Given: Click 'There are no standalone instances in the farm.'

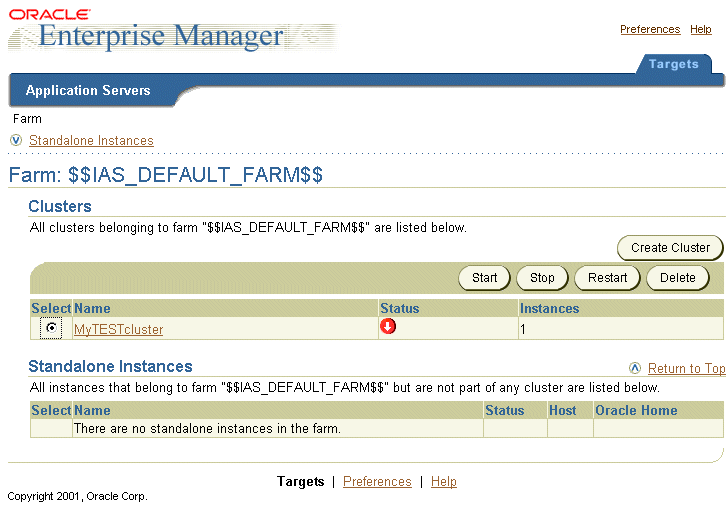Looking at the screenshot, I should coord(208,428).
